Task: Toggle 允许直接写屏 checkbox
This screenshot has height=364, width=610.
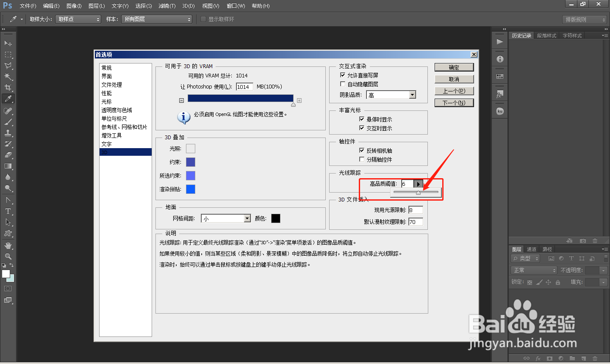Action: pos(343,75)
